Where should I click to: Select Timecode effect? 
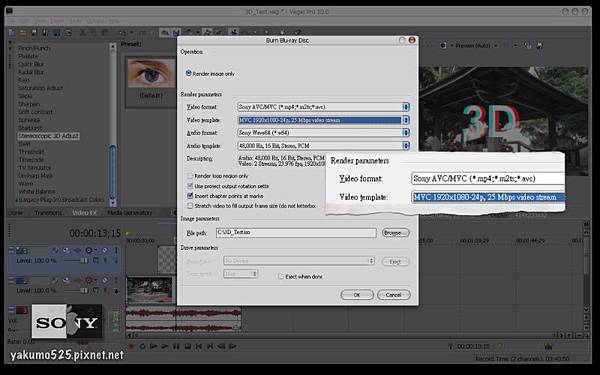tap(31, 160)
